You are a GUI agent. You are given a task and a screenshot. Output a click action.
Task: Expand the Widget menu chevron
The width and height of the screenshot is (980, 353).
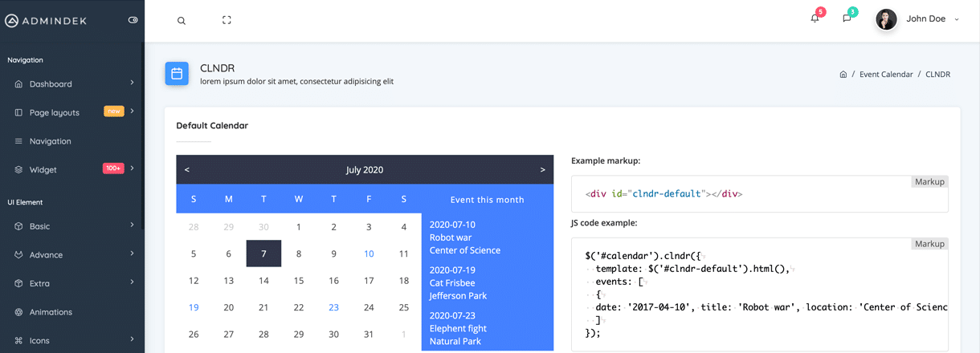[132, 168]
